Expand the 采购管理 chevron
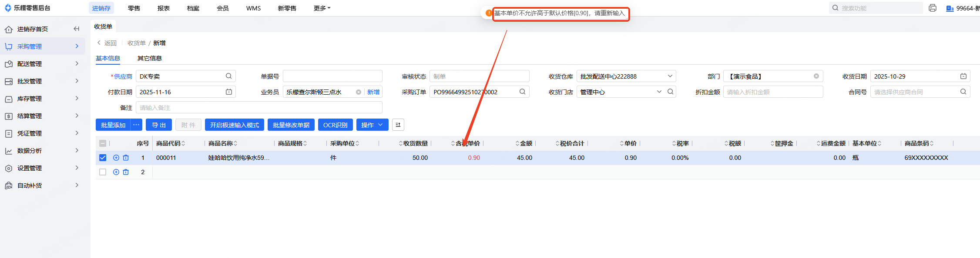This screenshot has height=258, width=980. point(77,46)
